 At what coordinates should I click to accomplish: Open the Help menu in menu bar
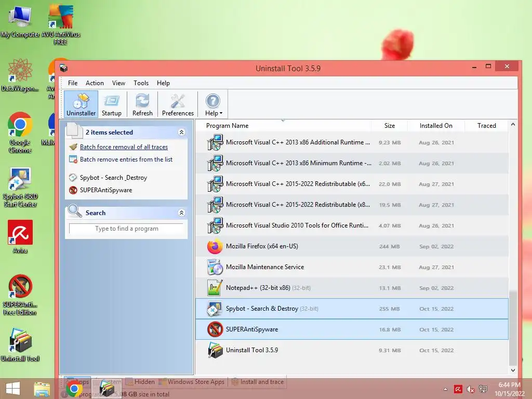(x=163, y=83)
